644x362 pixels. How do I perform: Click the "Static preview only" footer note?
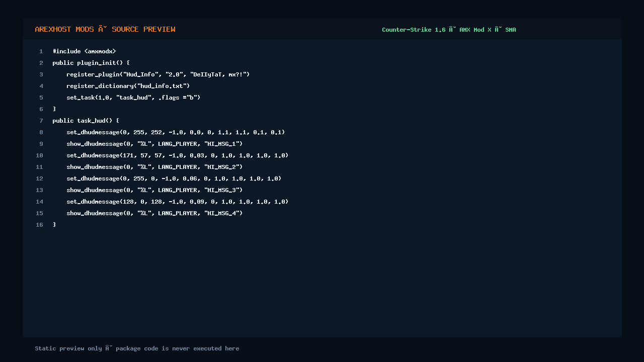click(137, 348)
